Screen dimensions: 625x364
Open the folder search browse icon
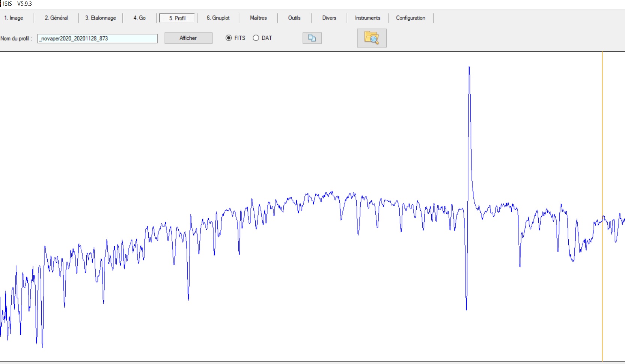[372, 38]
